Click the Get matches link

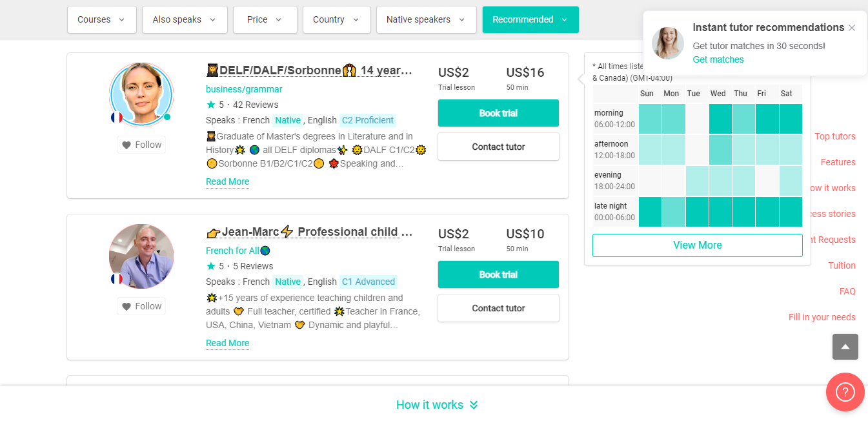pos(718,59)
